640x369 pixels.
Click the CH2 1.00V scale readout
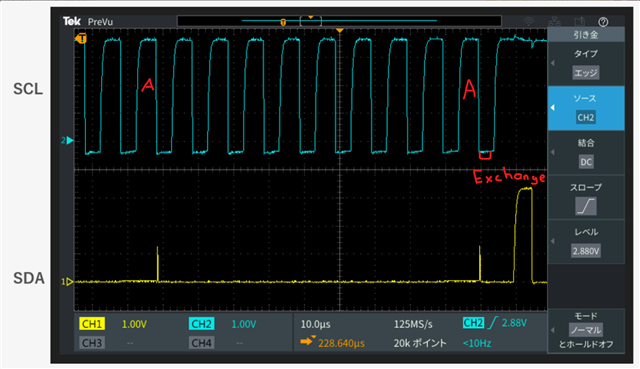click(244, 324)
